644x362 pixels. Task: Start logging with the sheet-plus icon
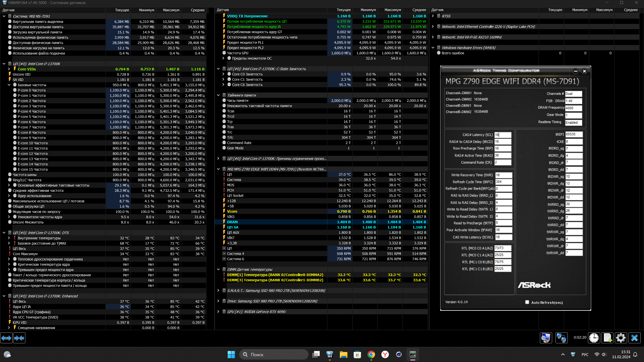(x=607, y=338)
